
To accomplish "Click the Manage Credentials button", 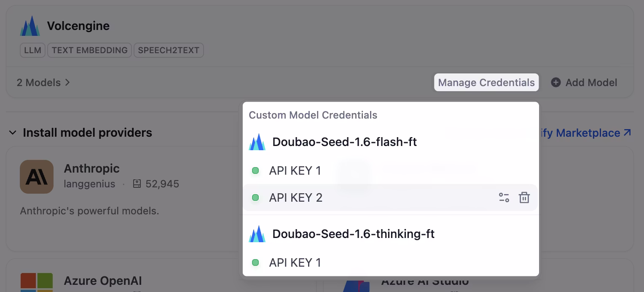I will 486,82.
